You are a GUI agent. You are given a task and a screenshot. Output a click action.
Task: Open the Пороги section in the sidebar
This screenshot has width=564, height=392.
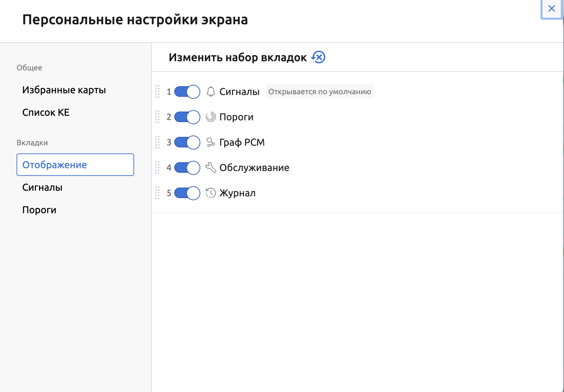[x=39, y=210]
